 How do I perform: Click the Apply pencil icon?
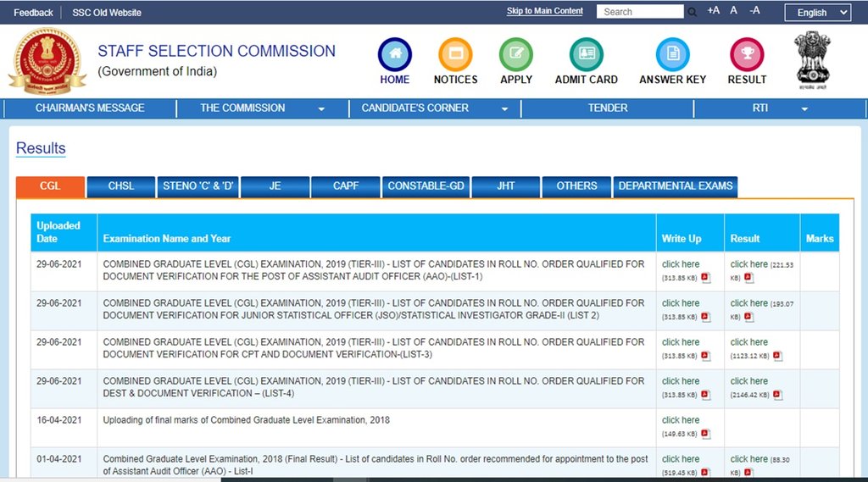click(x=516, y=55)
